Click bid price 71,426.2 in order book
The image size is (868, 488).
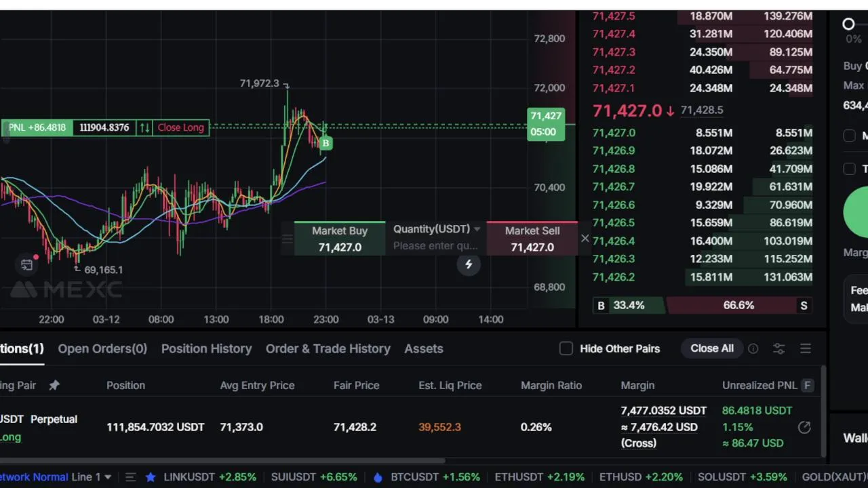click(x=614, y=277)
